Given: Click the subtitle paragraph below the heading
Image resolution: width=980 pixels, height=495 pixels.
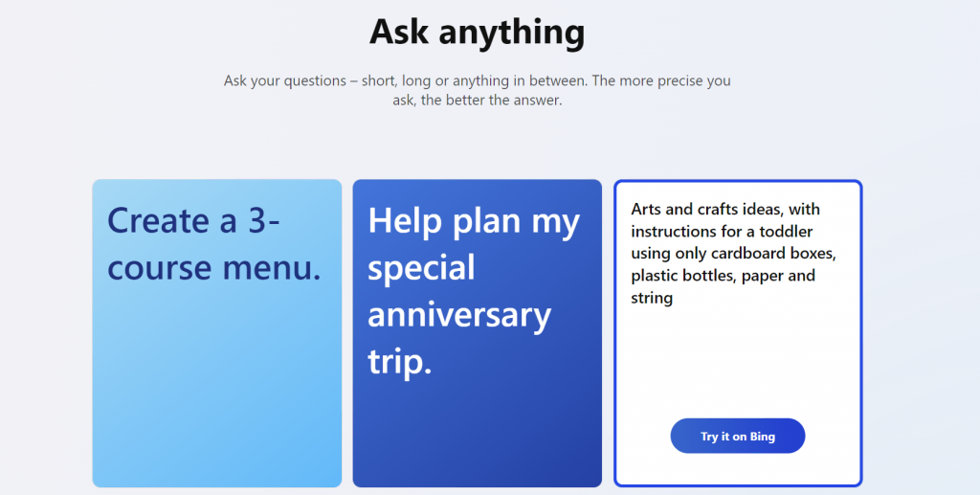Looking at the screenshot, I should click(x=477, y=90).
